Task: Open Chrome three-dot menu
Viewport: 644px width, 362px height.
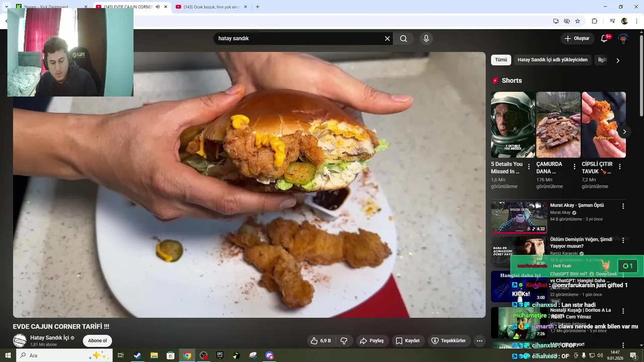Action: [635, 21]
